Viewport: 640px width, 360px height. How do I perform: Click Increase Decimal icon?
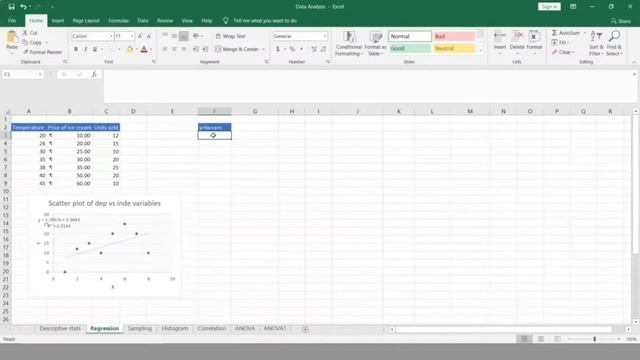point(313,49)
